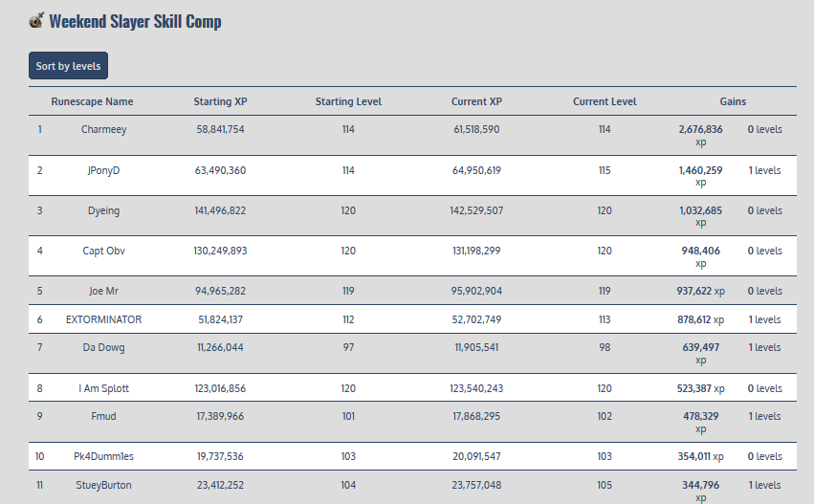Select EXTORMINATOR in the rankings

(103, 319)
